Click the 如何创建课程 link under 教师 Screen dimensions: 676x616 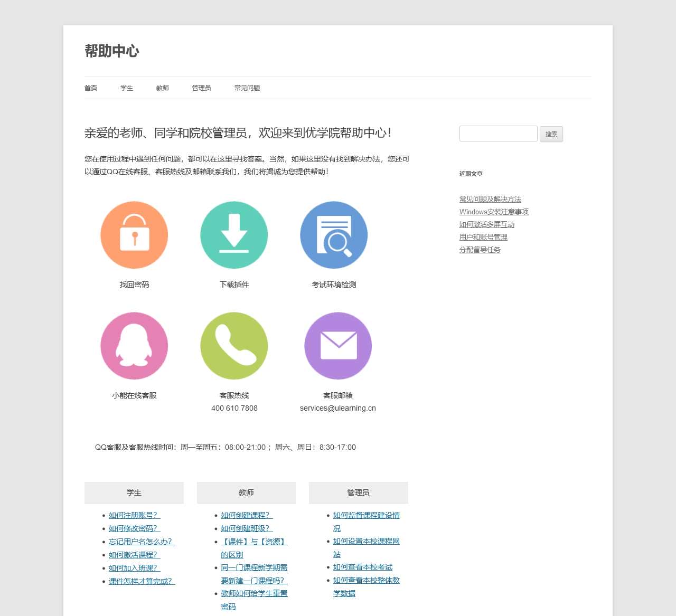coord(245,515)
